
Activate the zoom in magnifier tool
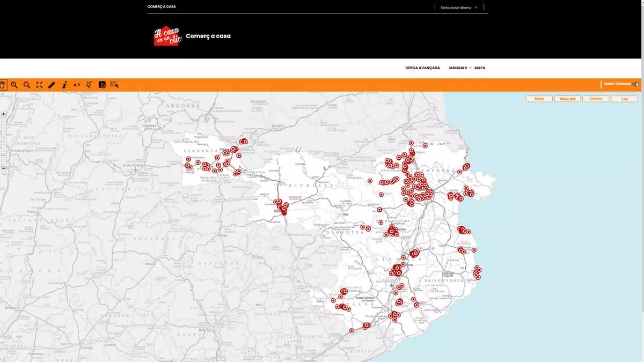tap(14, 85)
